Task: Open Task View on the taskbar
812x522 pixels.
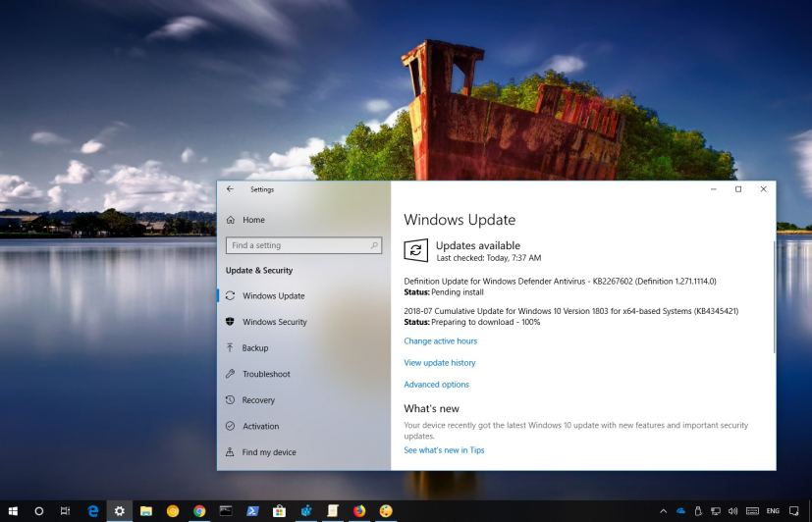Action: 65,511
